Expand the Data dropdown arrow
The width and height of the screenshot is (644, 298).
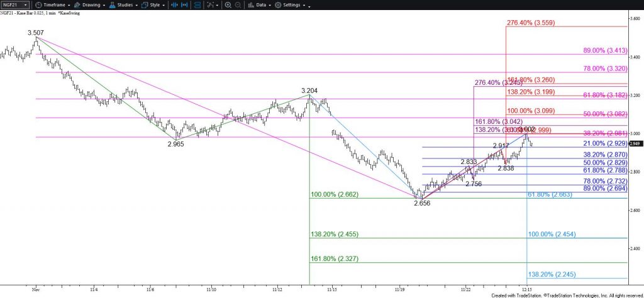pyautogui.click(x=269, y=5)
